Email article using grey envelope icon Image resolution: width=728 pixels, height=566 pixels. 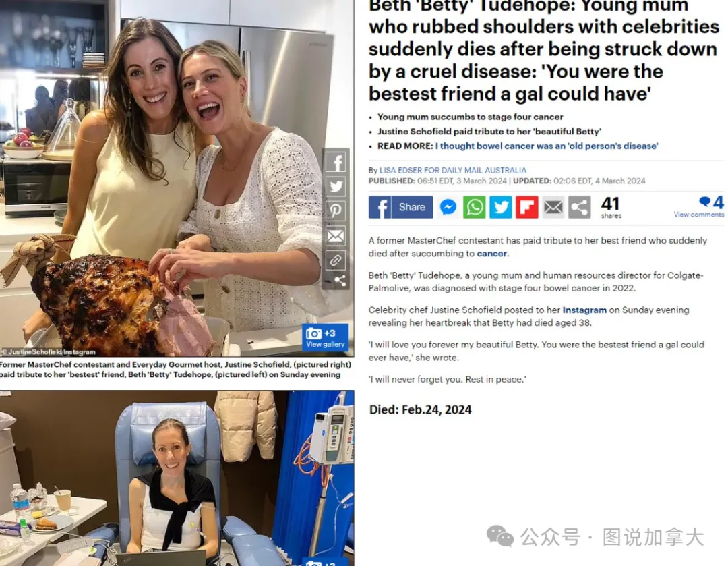(x=553, y=207)
